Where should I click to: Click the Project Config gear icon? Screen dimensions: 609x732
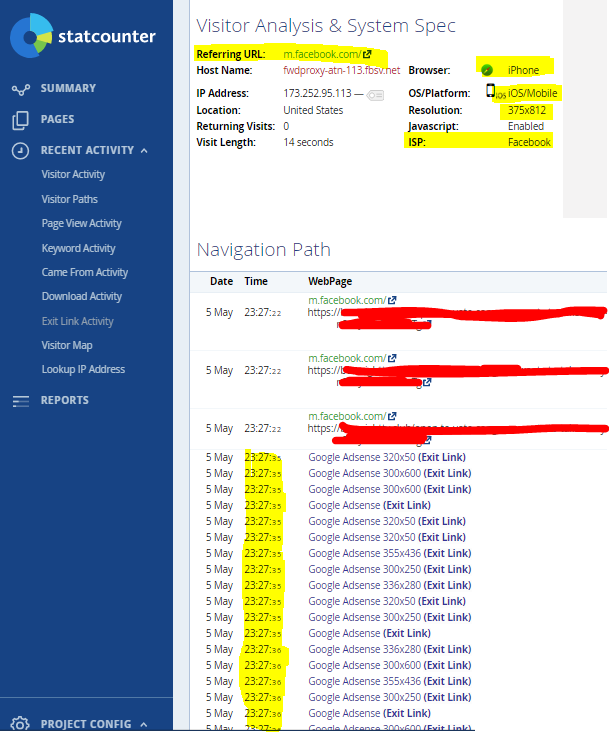coord(20,724)
